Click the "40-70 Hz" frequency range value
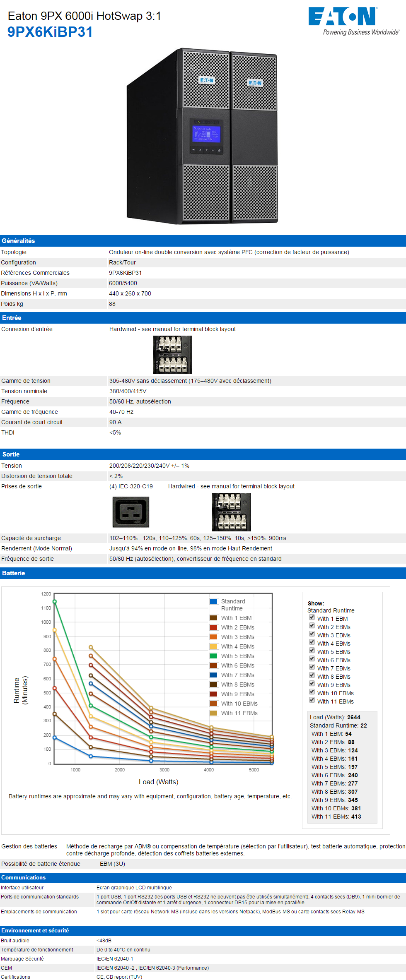 point(121,412)
